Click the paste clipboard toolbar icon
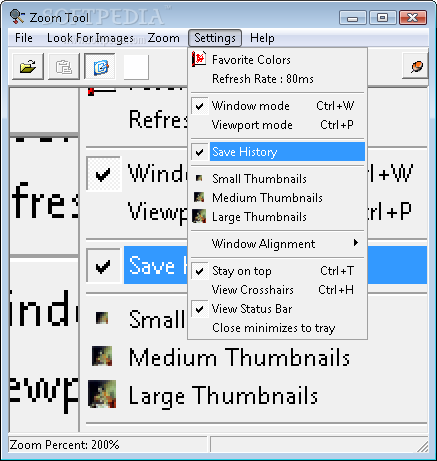Image resolution: width=437 pixels, height=461 pixels. 64,66
